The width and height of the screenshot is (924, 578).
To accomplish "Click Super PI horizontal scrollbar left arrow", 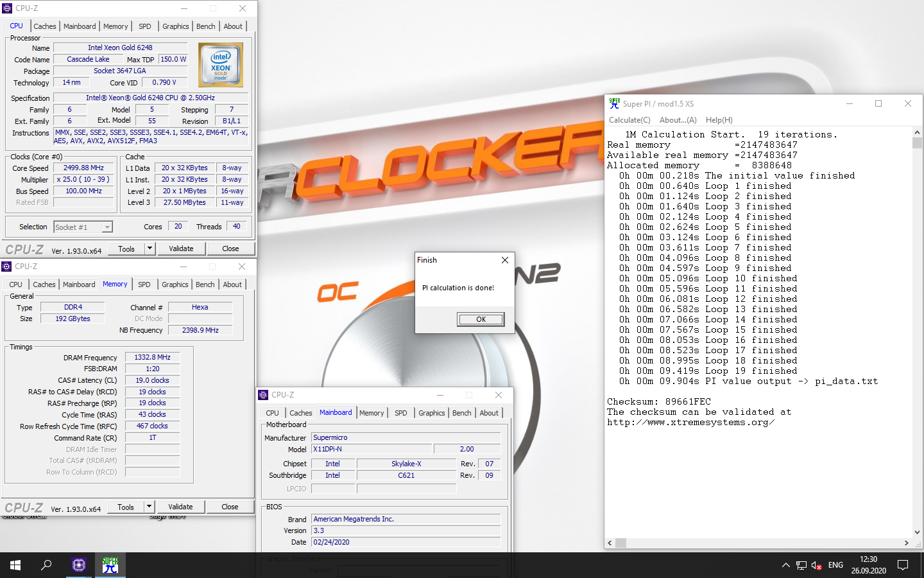I will tap(610, 543).
